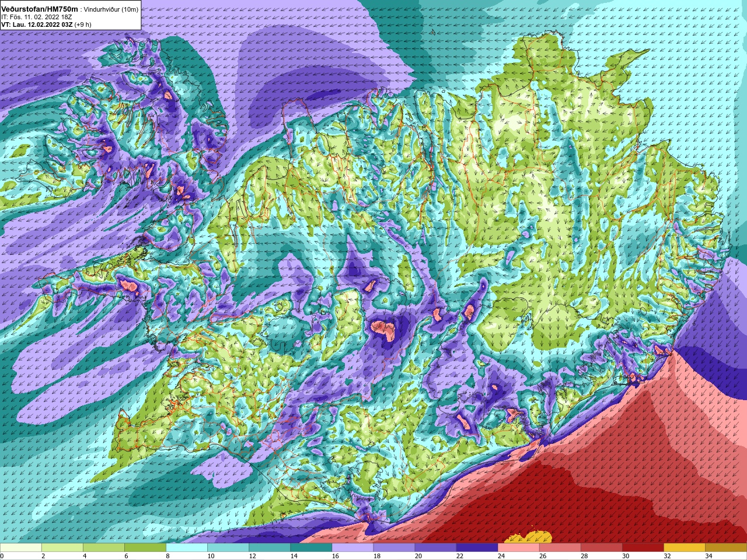Select the red 28–30 legend swatch
Screen dimensions: 747x560
(x=601, y=548)
